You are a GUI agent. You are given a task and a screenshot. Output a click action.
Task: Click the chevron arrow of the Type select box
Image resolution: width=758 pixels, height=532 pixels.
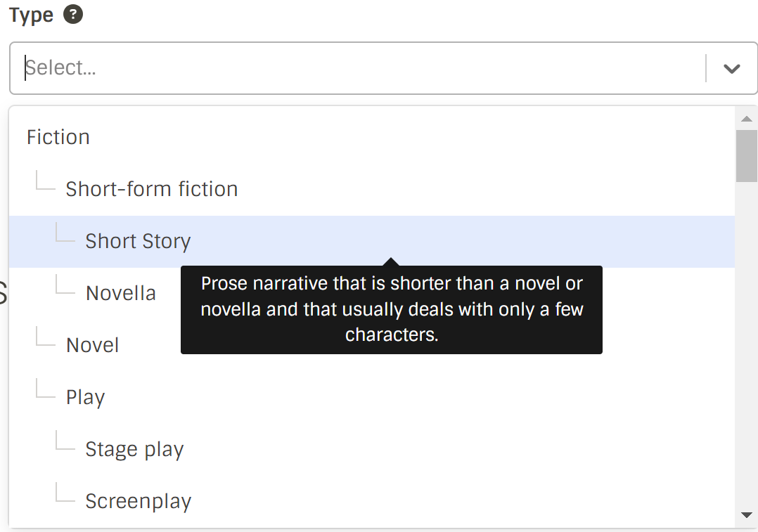(731, 69)
